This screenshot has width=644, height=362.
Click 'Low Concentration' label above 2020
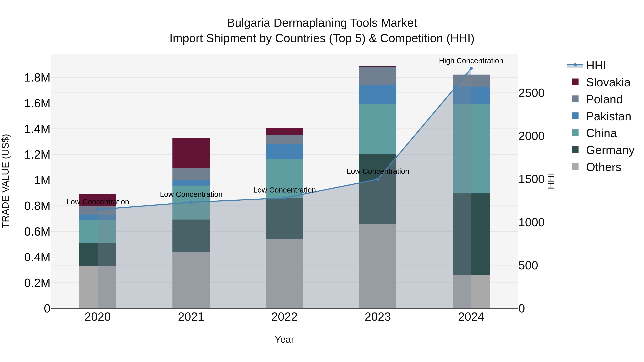pos(98,202)
